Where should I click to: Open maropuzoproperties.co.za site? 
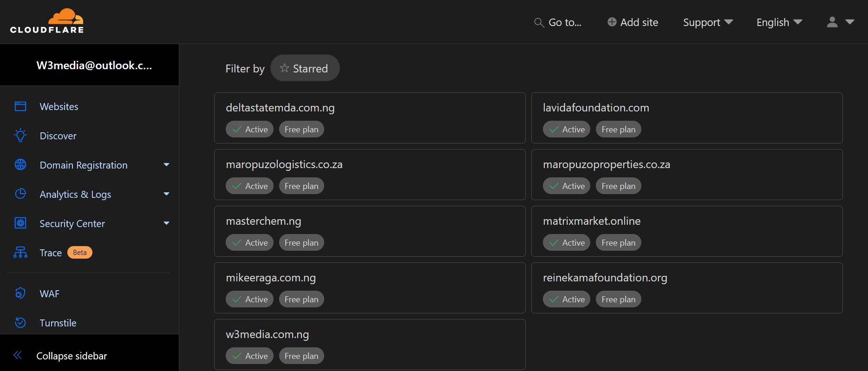[x=607, y=164]
